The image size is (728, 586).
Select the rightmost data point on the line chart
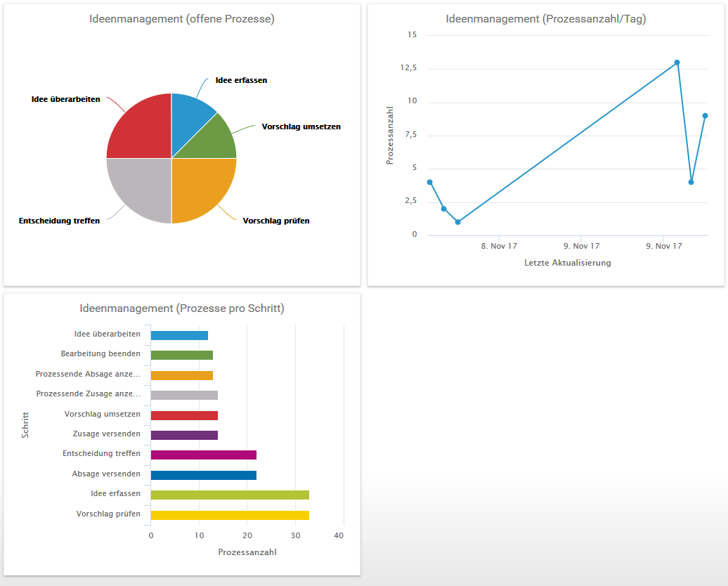point(705,116)
